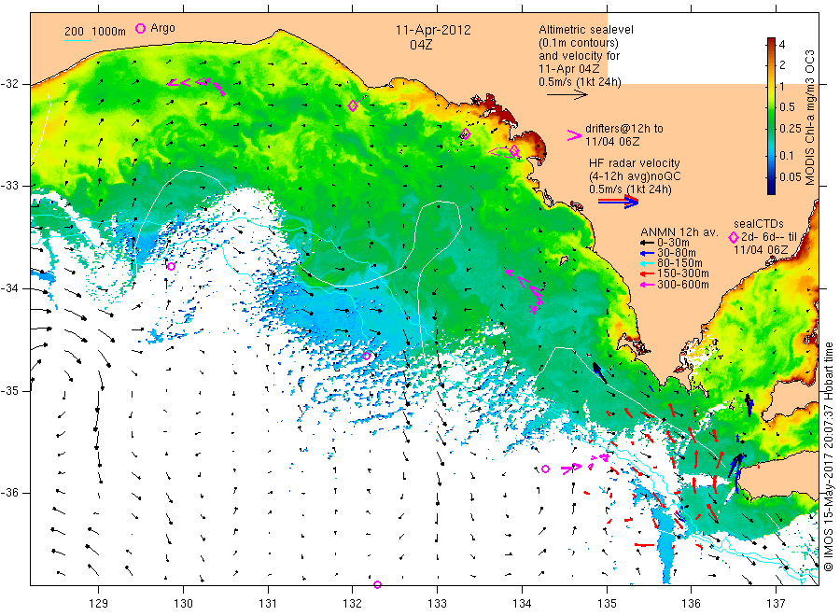Click the '(4-12h avg)noQC' text
Image resolution: width=840 pixels, height=616 pixels.
[x=635, y=176]
